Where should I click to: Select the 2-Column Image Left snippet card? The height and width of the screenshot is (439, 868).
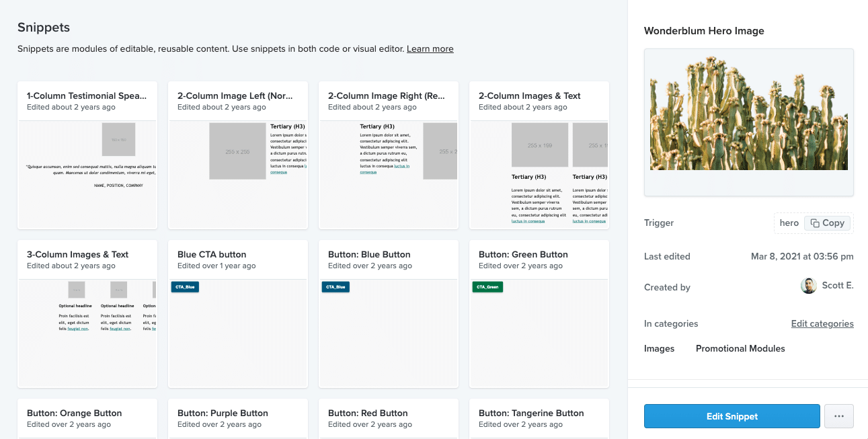(x=238, y=155)
